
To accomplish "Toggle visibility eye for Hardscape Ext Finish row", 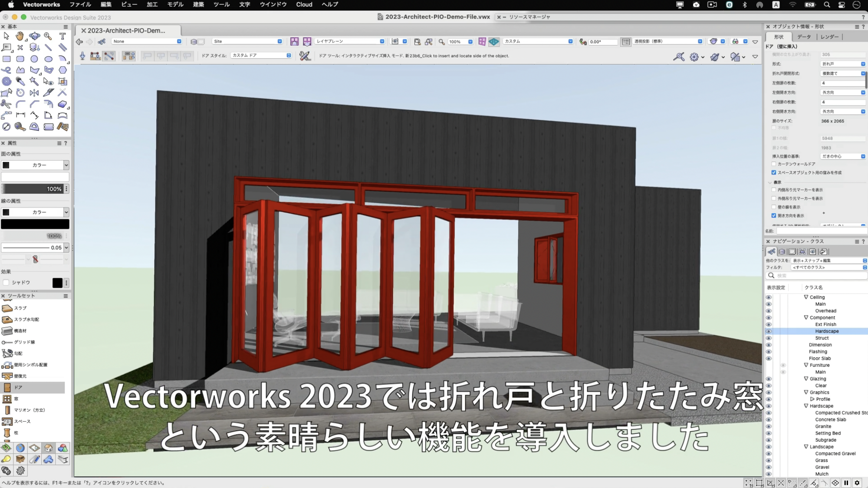I will (769, 324).
